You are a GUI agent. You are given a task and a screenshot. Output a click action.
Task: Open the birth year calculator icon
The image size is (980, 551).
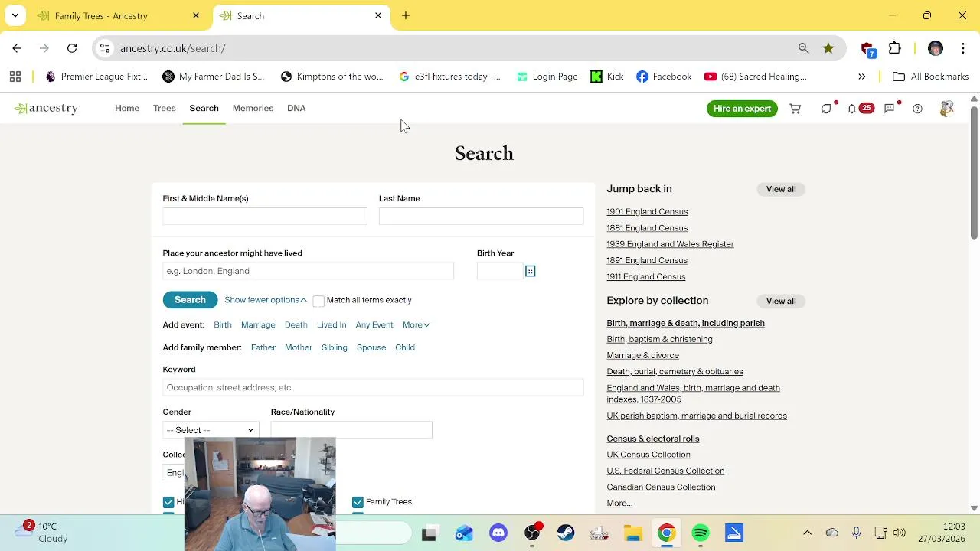click(x=530, y=271)
